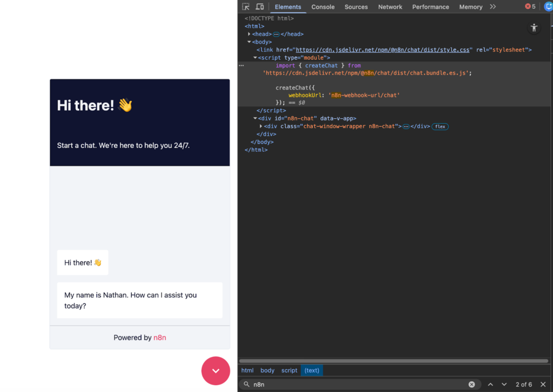The width and height of the screenshot is (553, 392).
Task: Toggle the device toolbar icon
Action: [x=260, y=7]
